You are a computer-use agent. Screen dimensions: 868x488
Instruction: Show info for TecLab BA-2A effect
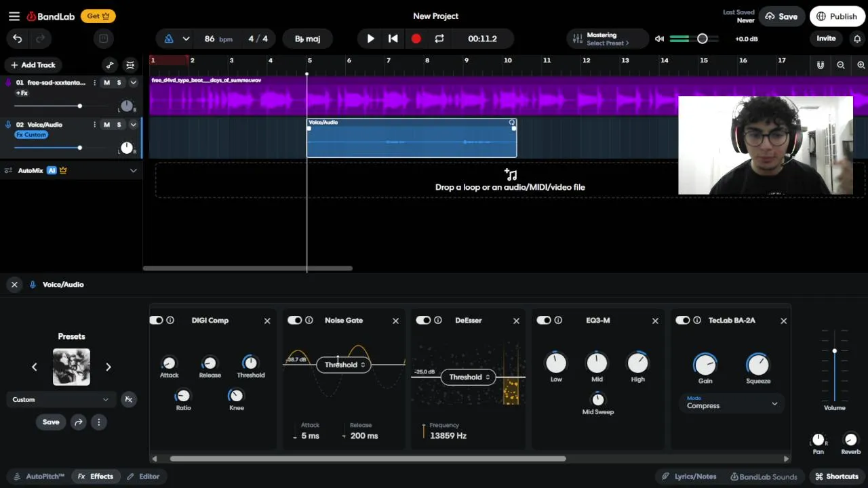pos(697,321)
